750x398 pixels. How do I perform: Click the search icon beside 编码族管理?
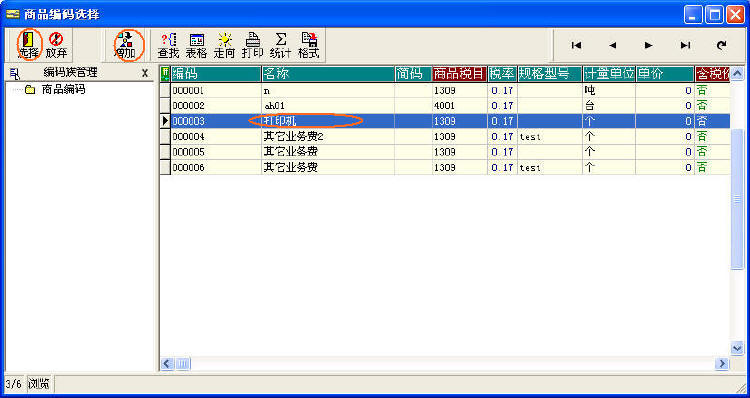coord(15,74)
